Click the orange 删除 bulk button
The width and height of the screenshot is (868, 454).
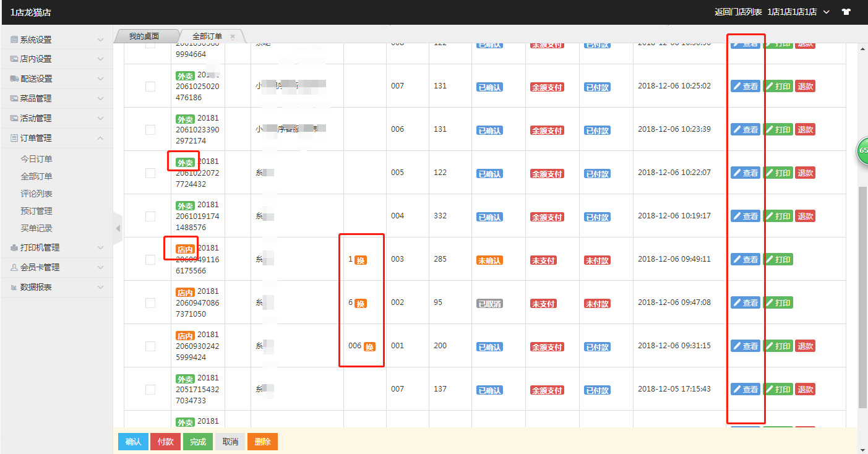coord(262,442)
